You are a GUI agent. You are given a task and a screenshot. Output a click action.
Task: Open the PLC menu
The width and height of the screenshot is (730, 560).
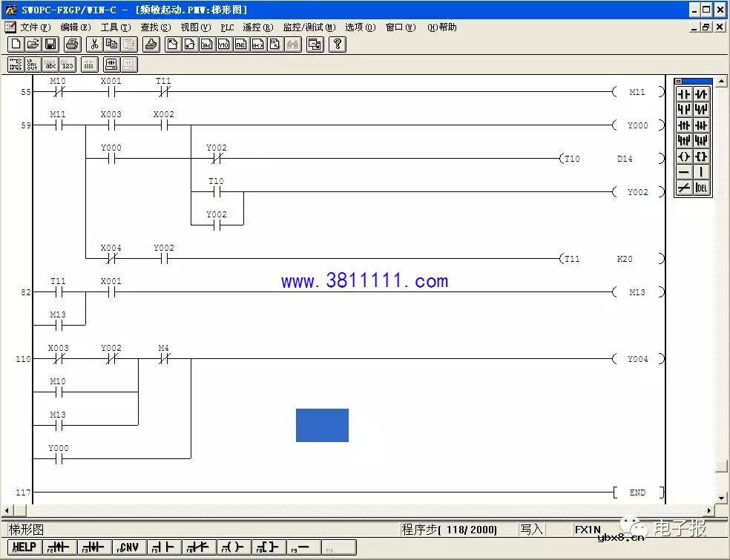(228, 27)
